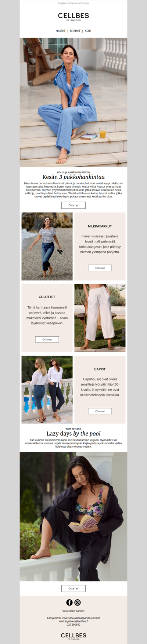Click 'Osta nyt' in Caprit box
The image size is (147, 644).
100,411
